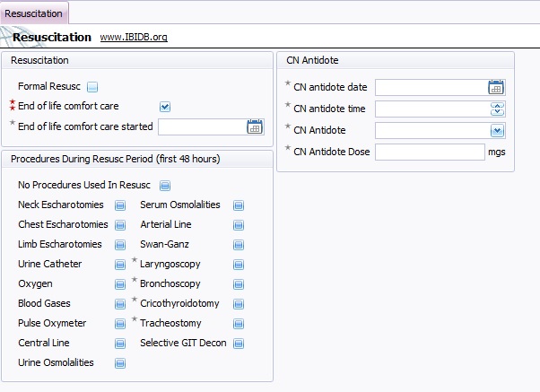This screenshot has height=392, width=540.
Task: Mark the Pulse Oxymeter checkbox
Action: (x=119, y=324)
